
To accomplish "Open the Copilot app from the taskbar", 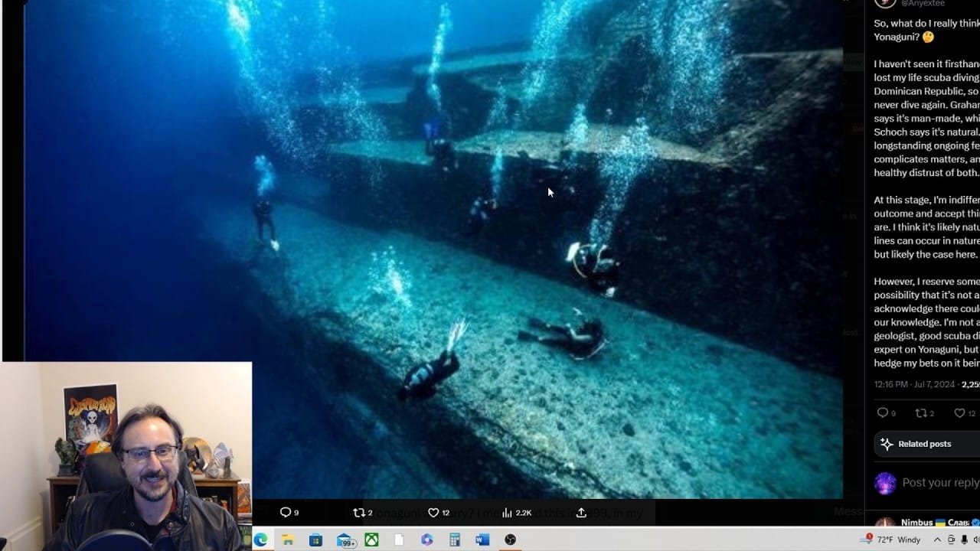I will click(427, 540).
